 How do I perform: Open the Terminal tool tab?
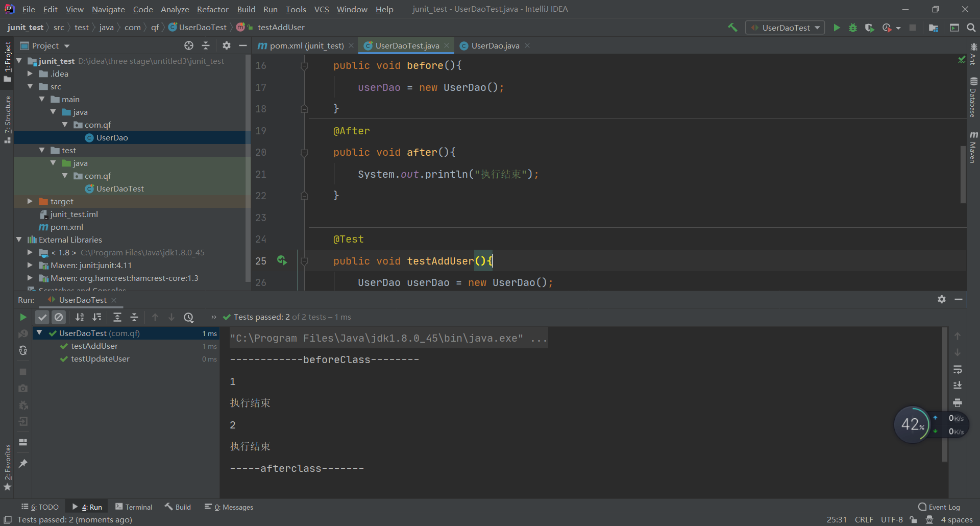pyautogui.click(x=134, y=507)
